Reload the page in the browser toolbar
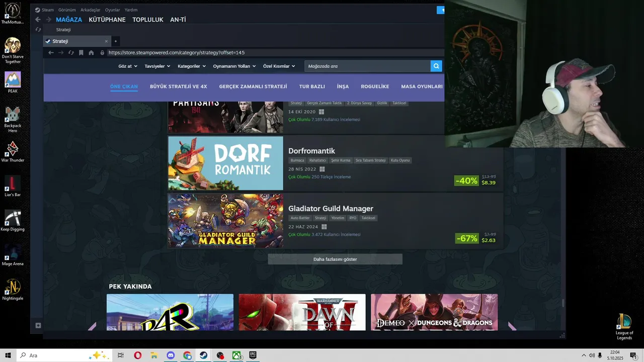Screen dimensions: 644x362 click(71, 52)
